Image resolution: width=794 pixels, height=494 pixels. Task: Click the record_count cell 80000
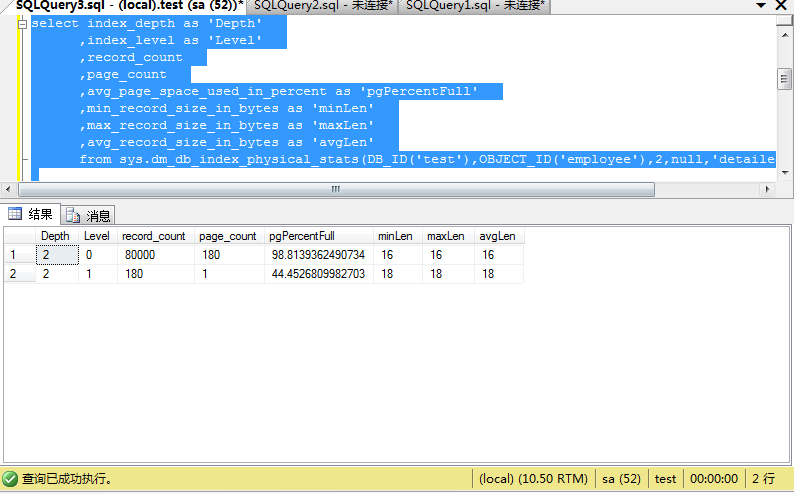pos(155,255)
